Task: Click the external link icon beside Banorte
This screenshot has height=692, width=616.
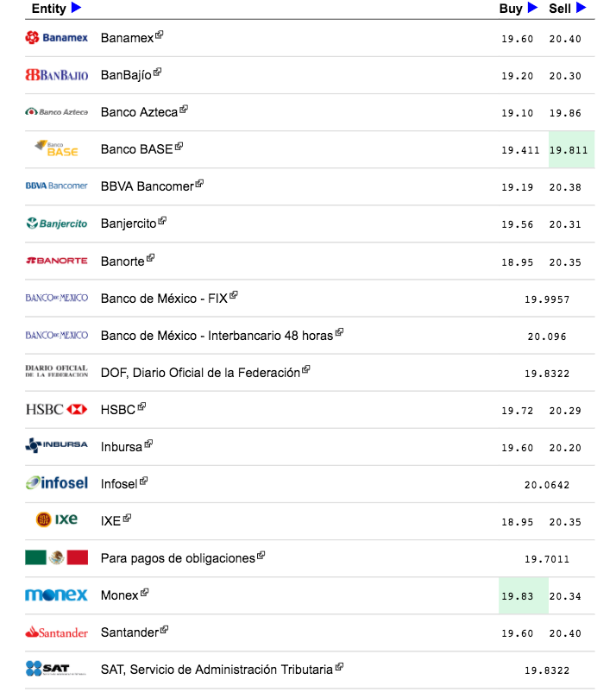Action: [151, 257]
